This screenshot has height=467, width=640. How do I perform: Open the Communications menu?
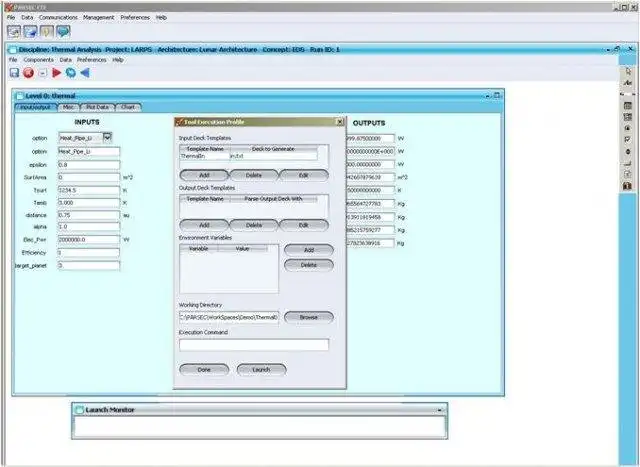point(58,18)
